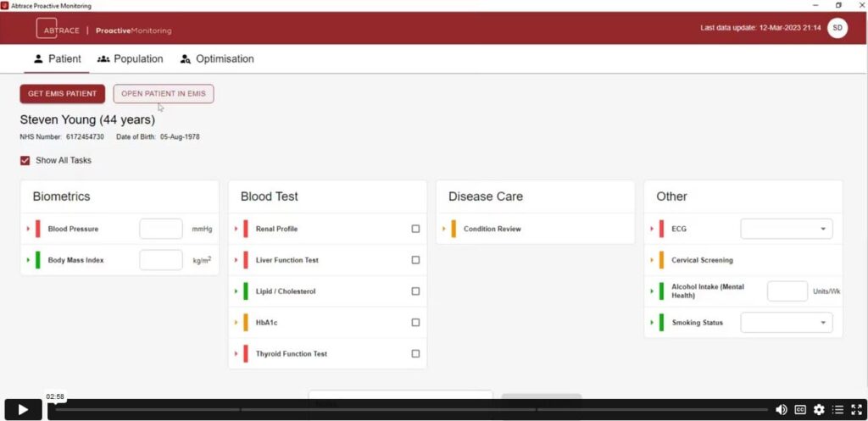Viewport: 868px width, 421px height.
Task: Click the GET EMIS PATIENT button
Action: (x=63, y=93)
